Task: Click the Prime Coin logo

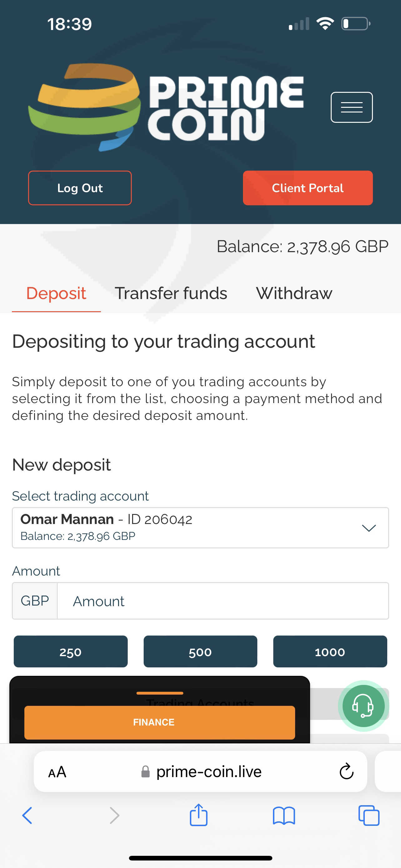Action: point(166,107)
